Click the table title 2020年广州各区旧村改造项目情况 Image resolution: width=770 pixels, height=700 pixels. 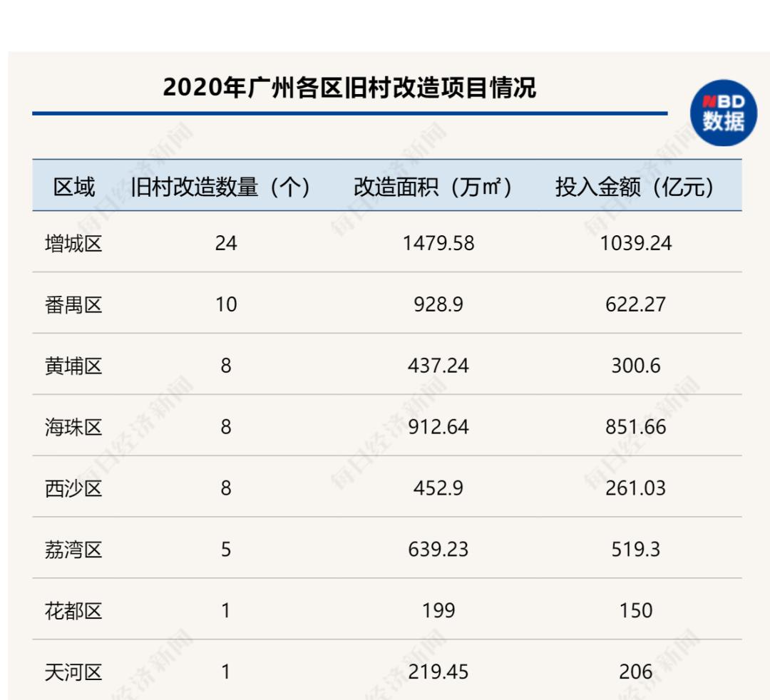pyautogui.click(x=349, y=88)
